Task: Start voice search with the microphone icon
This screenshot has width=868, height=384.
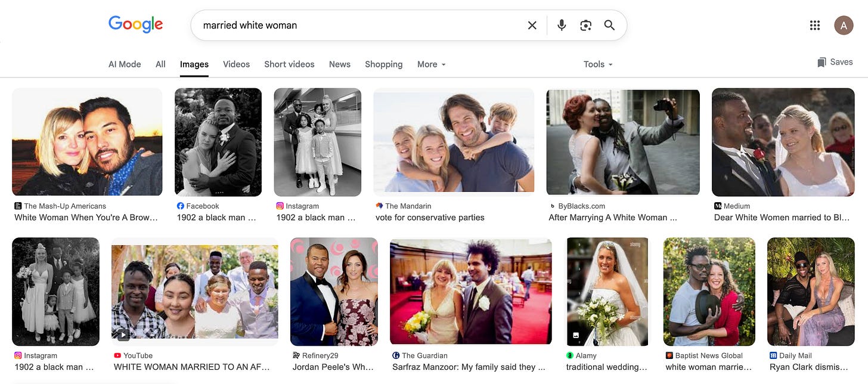Action: [562, 25]
